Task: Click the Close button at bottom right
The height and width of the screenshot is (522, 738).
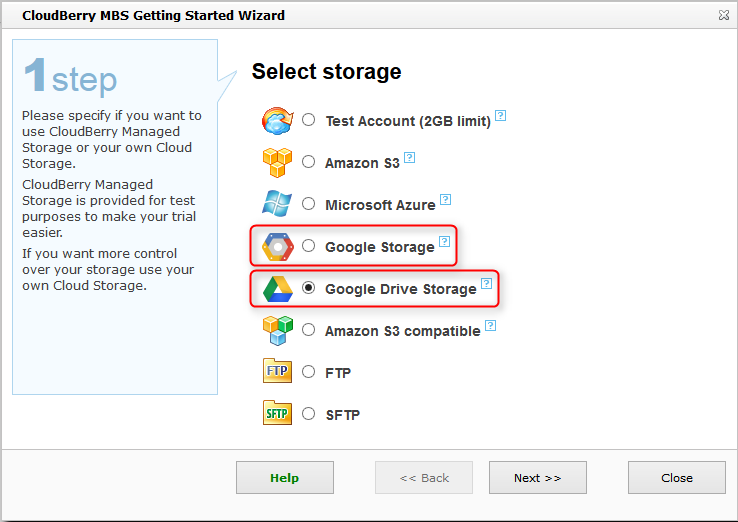Action: tap(677, 478)
